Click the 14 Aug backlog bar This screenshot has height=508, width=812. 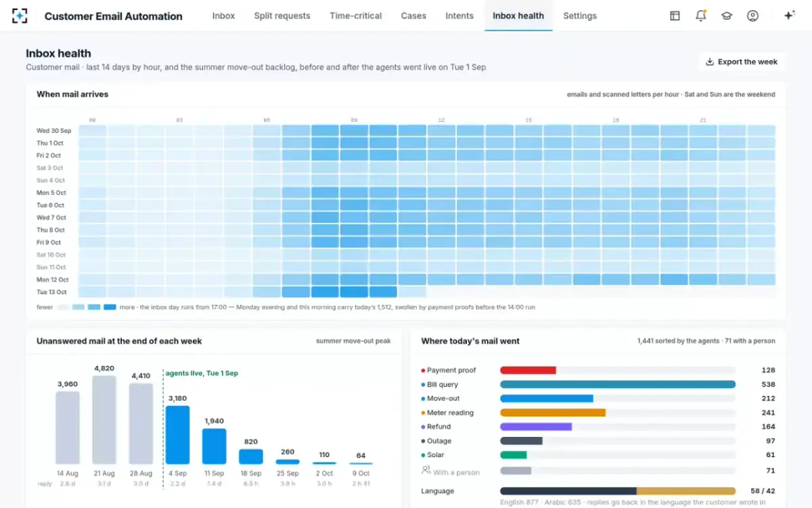pos(68,428)
